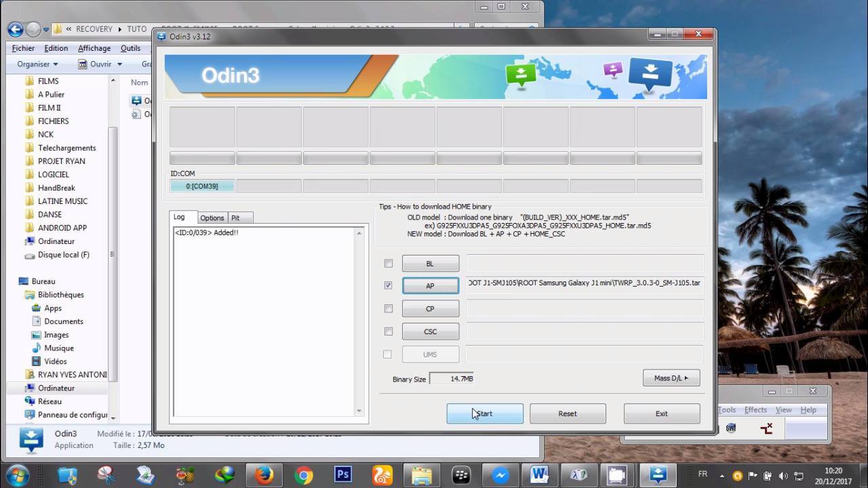Image resolution: width=868 pixels, height=488 pixels.
Task: Open the Organiser dropdown in Explorer
Action: (37, 64)
